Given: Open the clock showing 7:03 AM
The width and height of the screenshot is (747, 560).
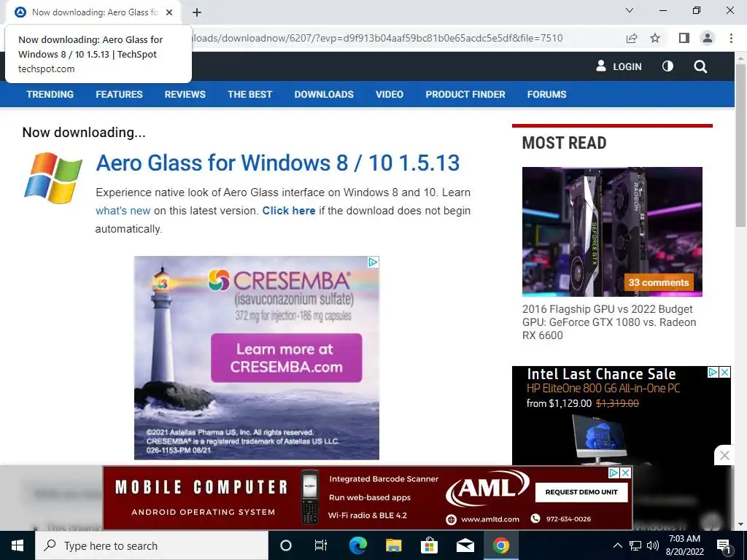Looking at the screenshot, I should click(684, 545).
